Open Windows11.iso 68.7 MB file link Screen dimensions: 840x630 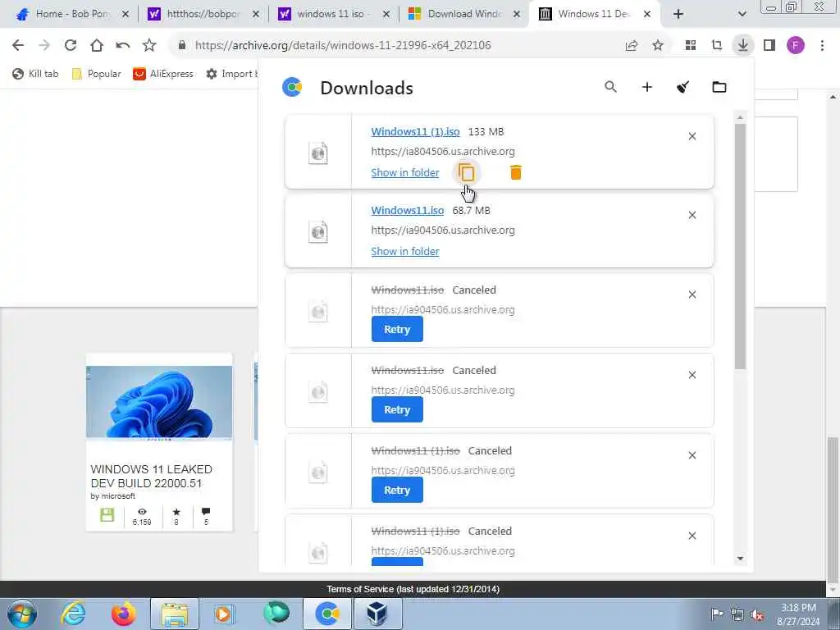pyautogui.click(x=407, y=211)
